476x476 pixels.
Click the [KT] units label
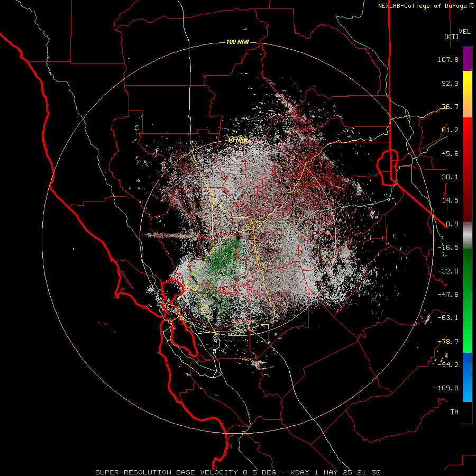(x=452, y=36)
